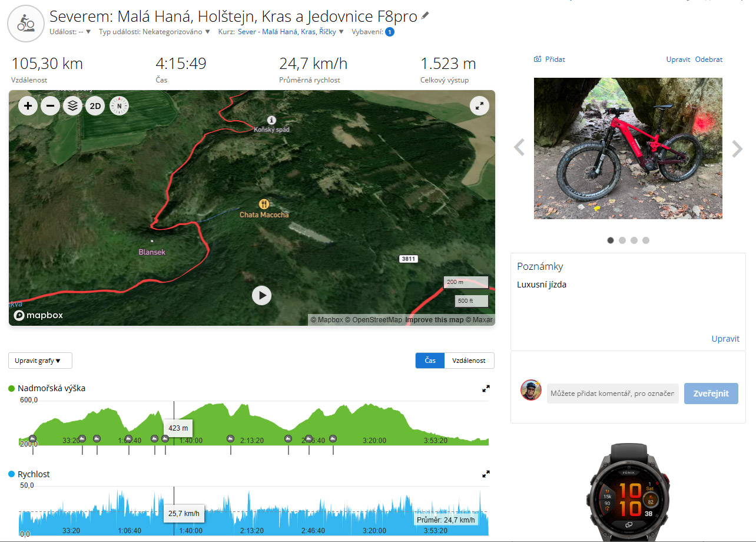Focus the comment input field

point(613,394)
